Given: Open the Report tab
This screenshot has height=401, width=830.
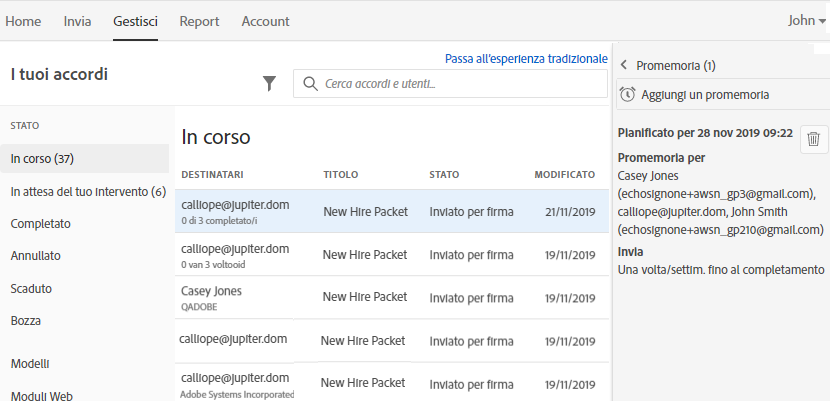Looking at the screenshot, I should tap(200, 21).
